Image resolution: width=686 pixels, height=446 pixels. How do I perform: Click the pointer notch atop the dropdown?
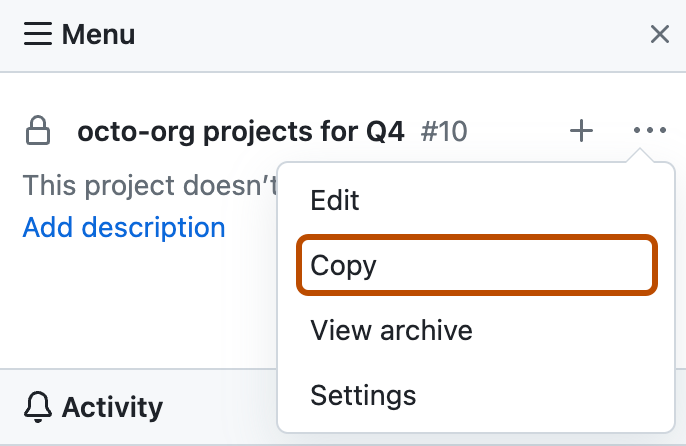(x=640, y=155)
